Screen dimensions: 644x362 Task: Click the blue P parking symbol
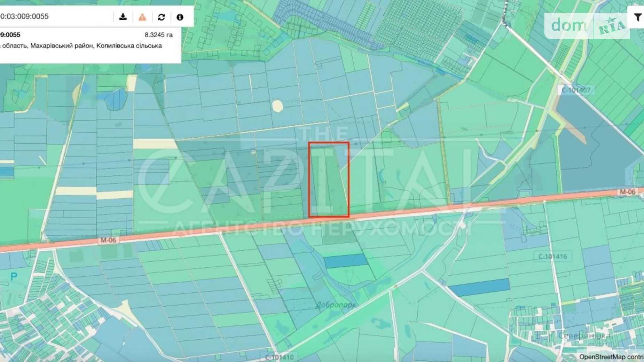click(14, 277)
